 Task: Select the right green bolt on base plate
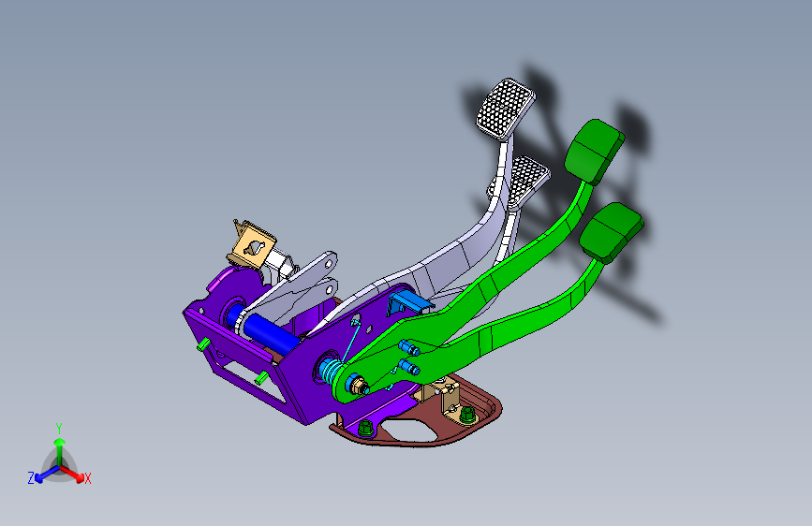click(x=467, y=415)
